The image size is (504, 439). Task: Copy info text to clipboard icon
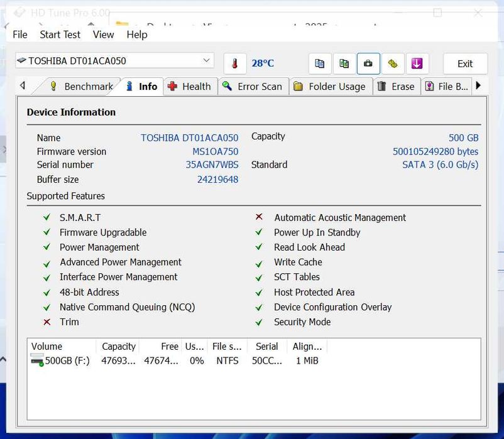click(320, 63)
